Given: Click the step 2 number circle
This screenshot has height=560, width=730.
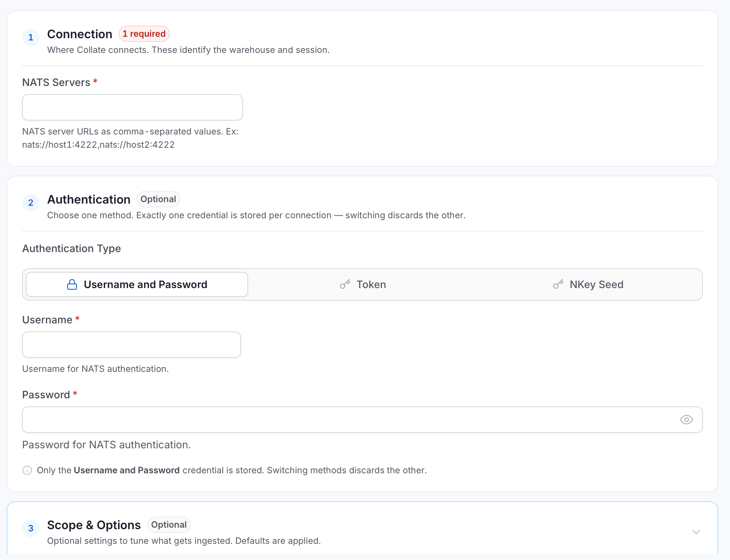Looking at the screenshot, I should [x=31, y=203].
